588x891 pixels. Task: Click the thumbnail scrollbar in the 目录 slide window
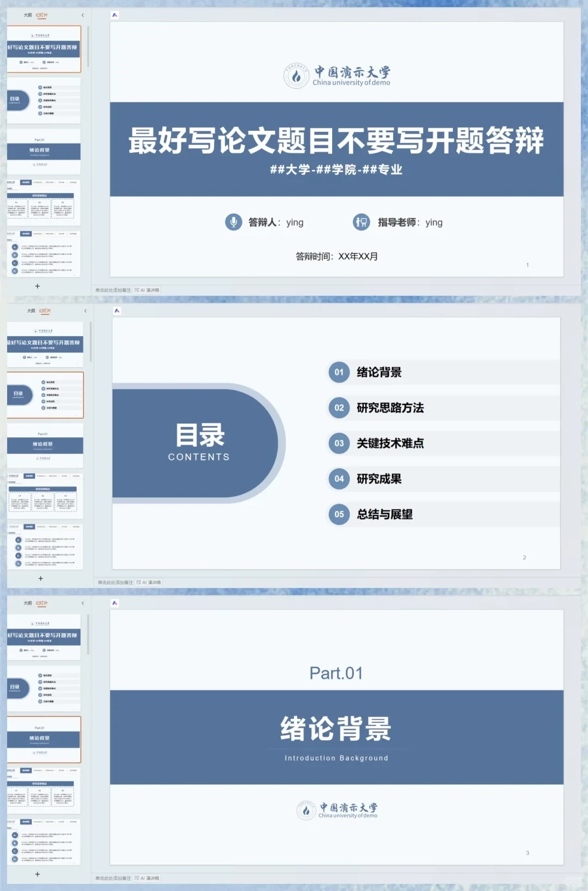90,341
